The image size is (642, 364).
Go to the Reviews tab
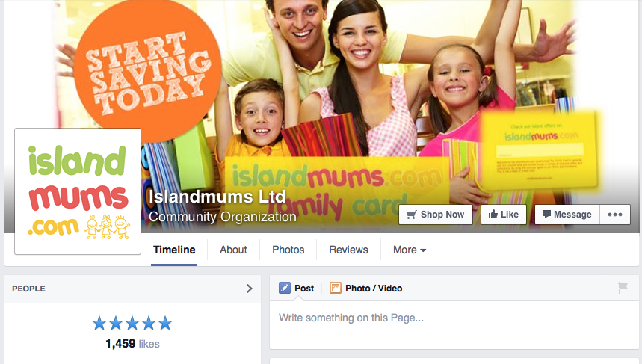click(348, 250)
